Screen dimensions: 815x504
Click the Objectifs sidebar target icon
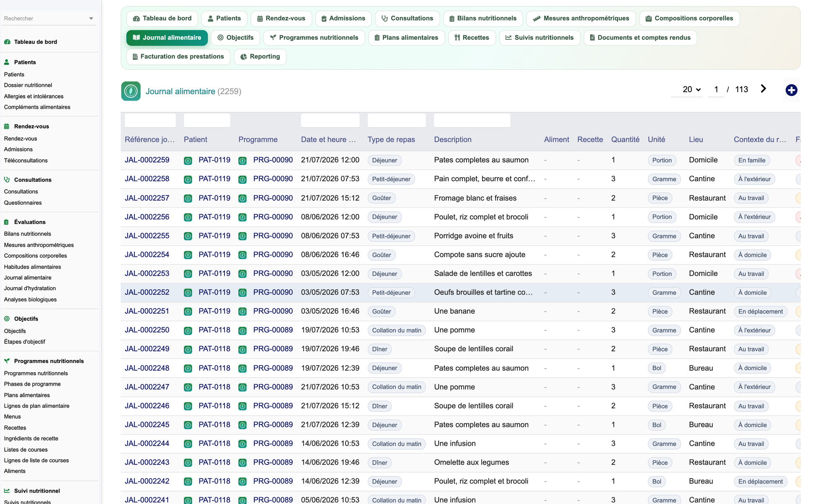coord(7,319)
